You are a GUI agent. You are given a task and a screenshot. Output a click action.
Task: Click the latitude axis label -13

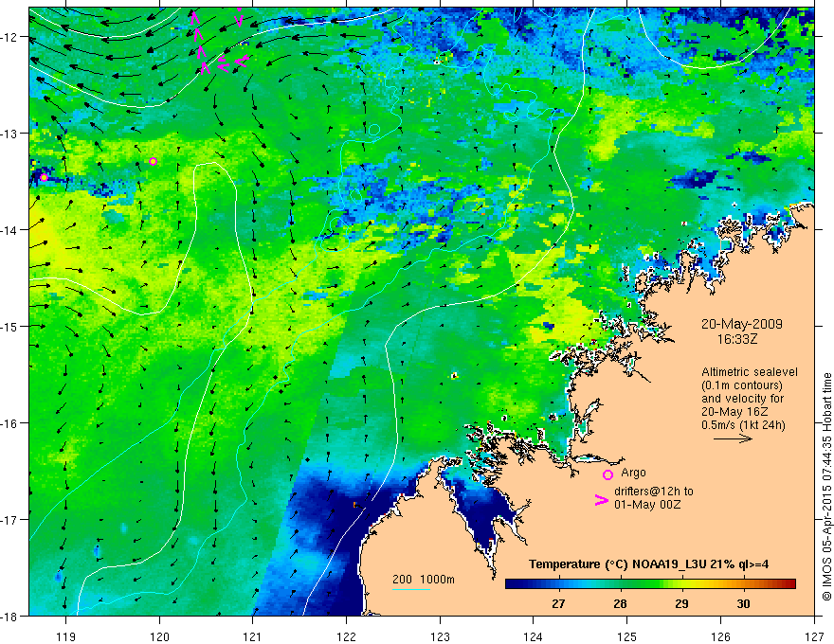click(x=10, y=134)
